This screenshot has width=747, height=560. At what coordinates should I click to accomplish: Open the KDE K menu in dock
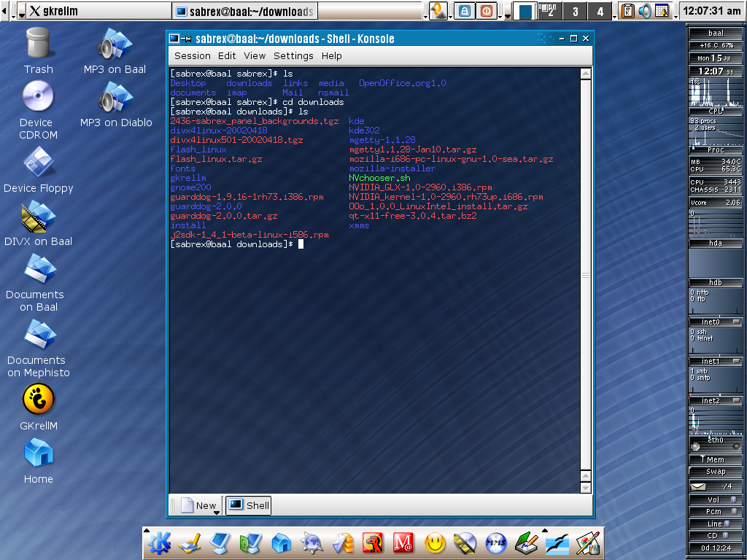click(x=158, y=542)
